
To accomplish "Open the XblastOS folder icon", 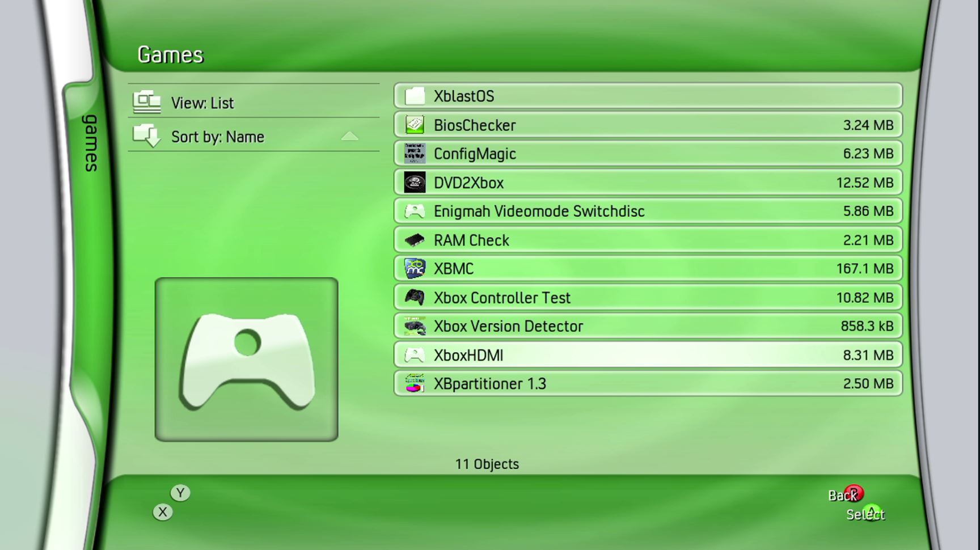I will (415, 96).
